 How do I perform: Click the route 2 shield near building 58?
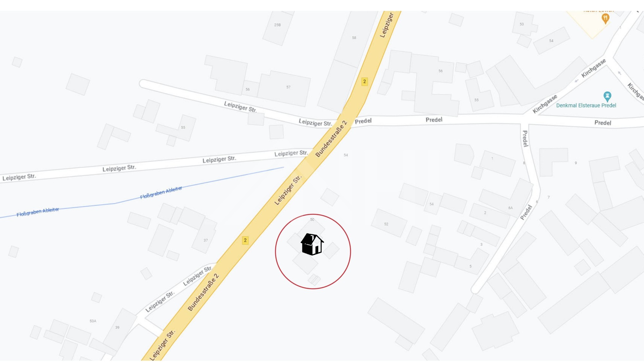(365, 81)
